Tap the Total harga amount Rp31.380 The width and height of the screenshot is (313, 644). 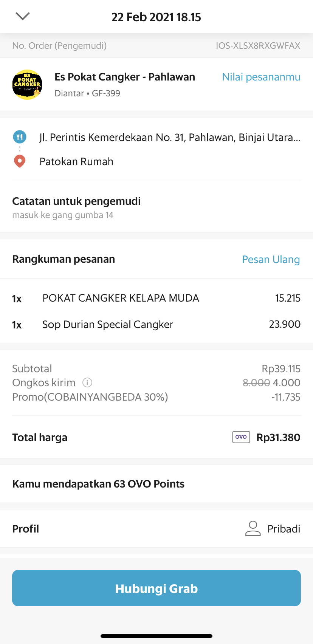point(278,438)
